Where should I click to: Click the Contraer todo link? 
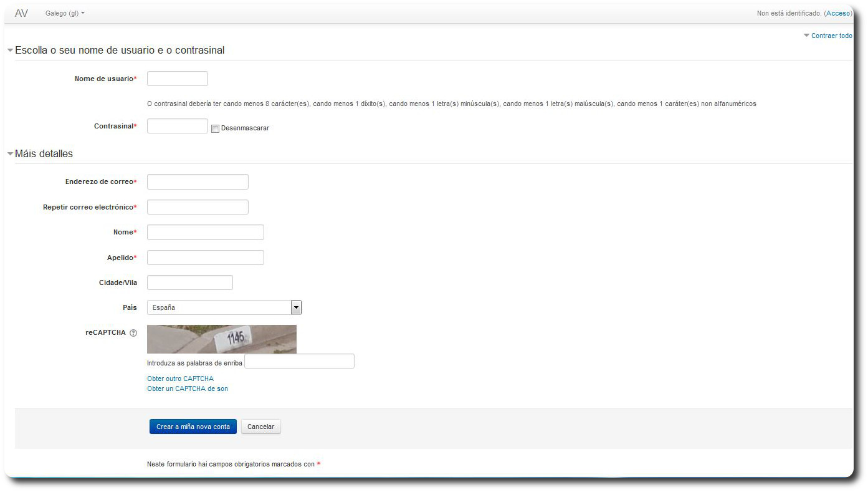[831, 36]
